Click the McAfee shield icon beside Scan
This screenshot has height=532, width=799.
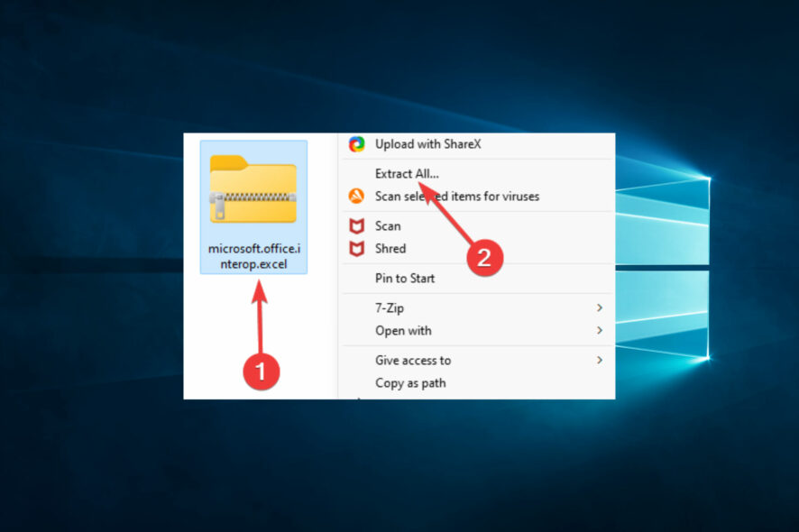[x=355, y=225]
